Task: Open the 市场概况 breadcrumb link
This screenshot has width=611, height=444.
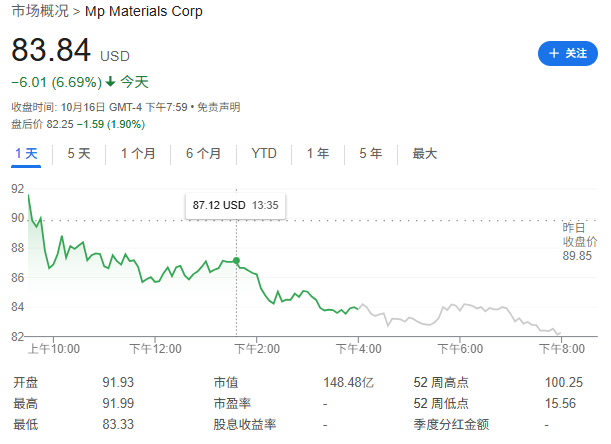Action: pos(40,12)
